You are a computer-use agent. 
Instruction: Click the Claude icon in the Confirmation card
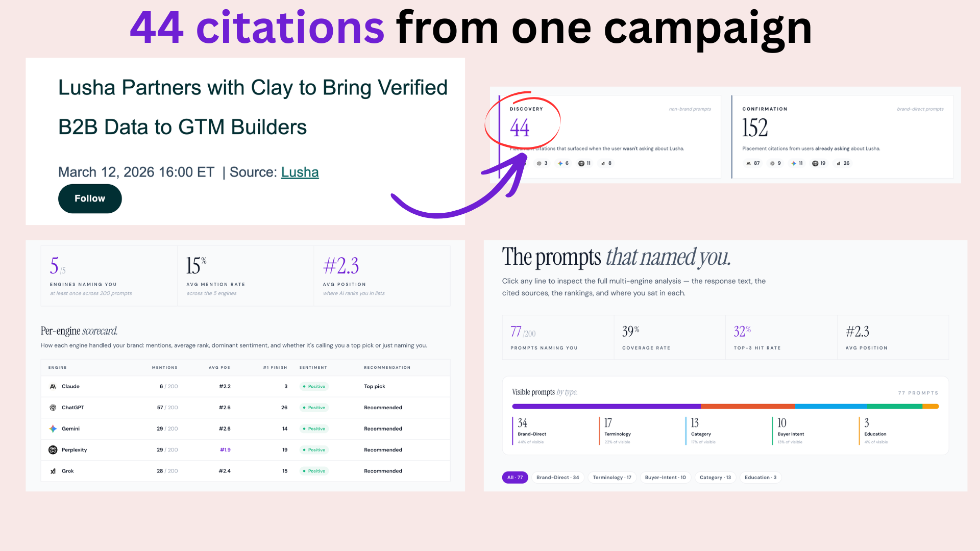coord(749,163)
